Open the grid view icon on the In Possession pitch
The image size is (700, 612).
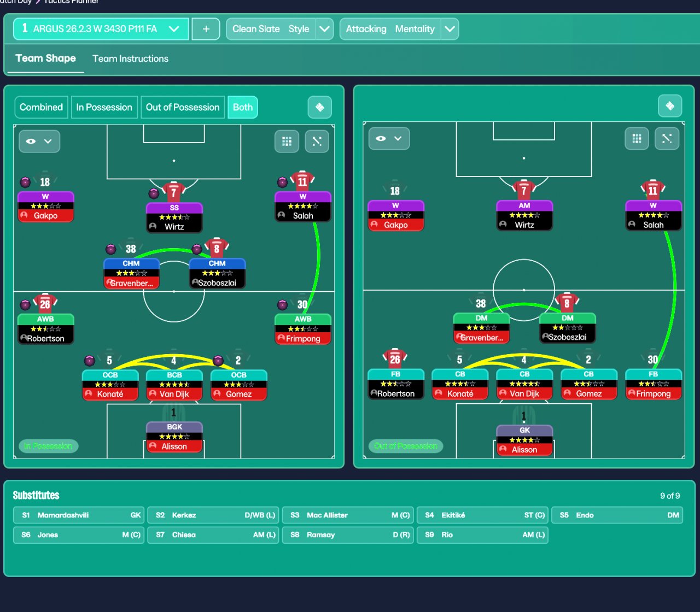coord(287,141)
